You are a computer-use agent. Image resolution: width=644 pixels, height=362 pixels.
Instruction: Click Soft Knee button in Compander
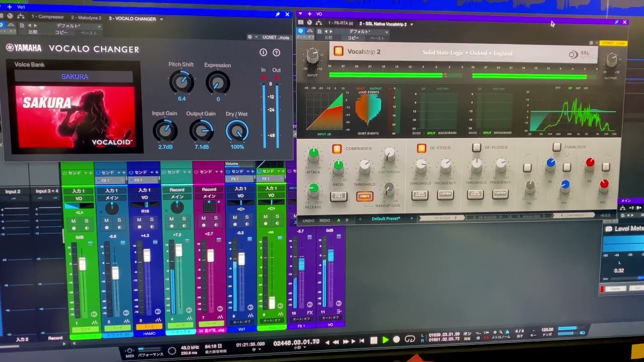point(339,196)
